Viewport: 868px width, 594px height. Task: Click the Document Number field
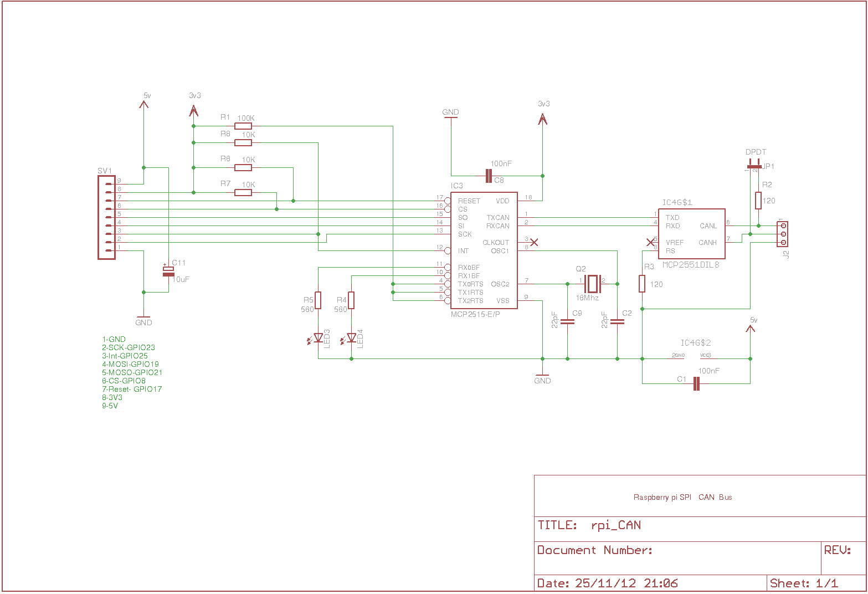(x=595, y=550)
